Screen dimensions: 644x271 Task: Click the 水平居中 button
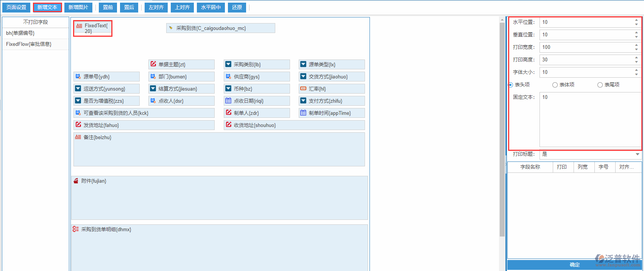coord(211,8)
